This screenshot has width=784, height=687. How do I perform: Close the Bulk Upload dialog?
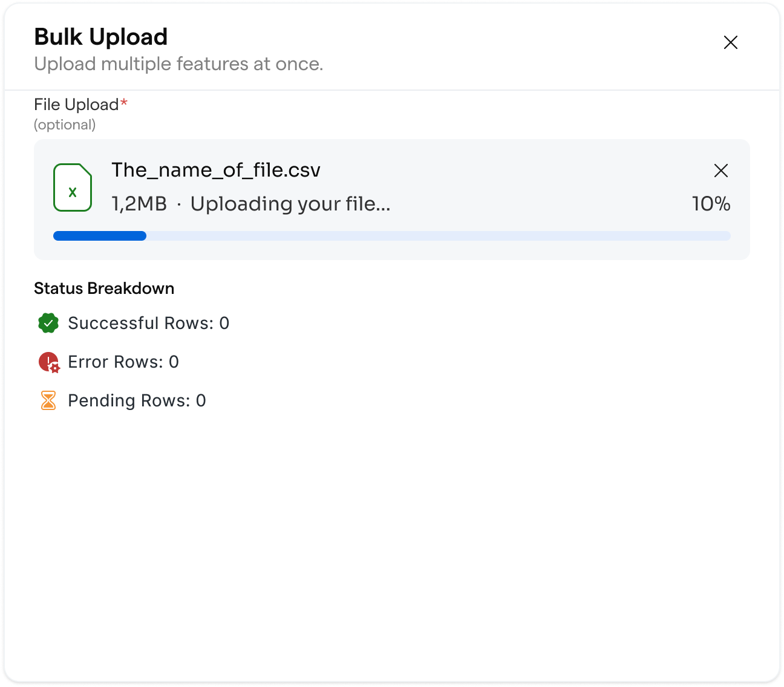(731, 42)
